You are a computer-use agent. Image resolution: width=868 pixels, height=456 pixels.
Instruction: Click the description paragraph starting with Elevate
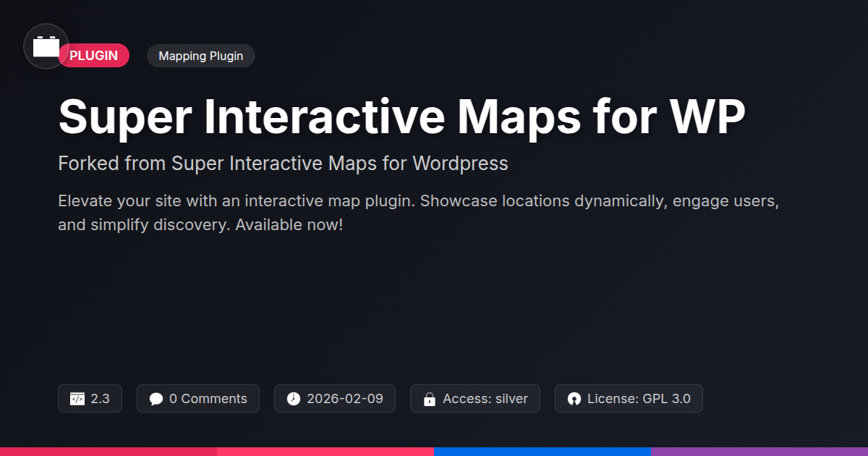point(418,213)
